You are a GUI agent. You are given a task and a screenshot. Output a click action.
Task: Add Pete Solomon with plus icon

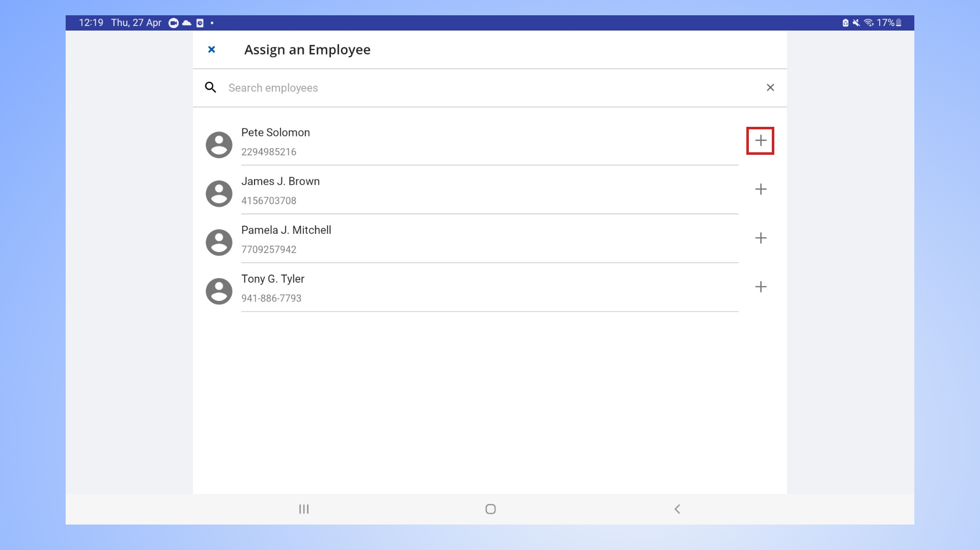(760, 141)
